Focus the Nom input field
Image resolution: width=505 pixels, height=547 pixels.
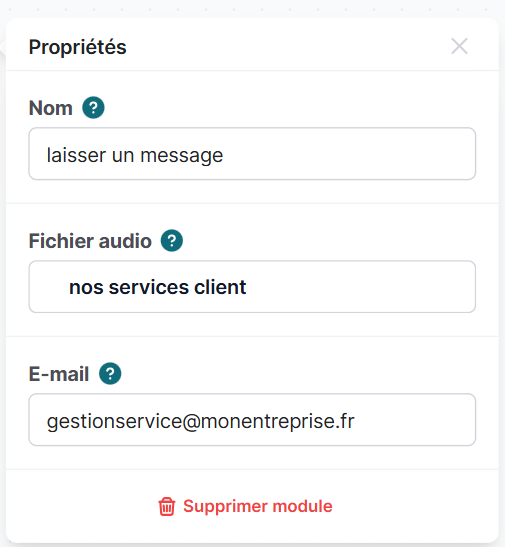(252, 154)
